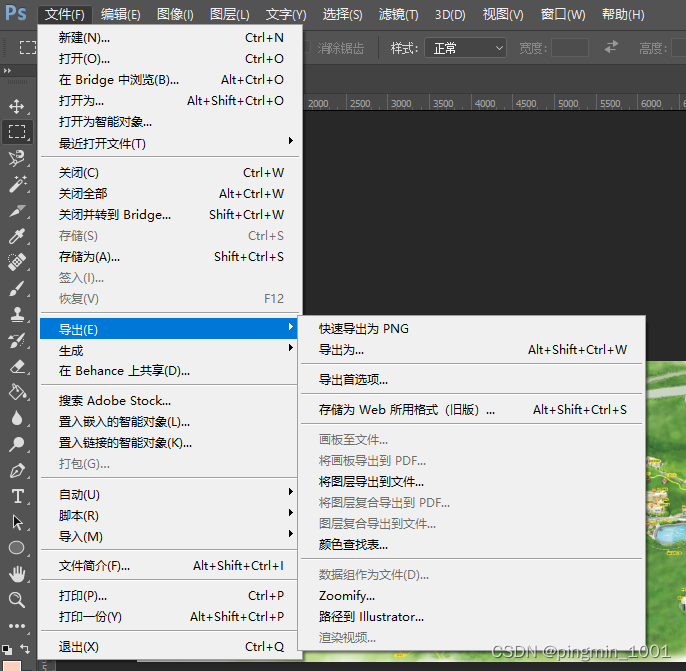Open the 滤镜(T) menu

pyautogui.click(x=399, y=14)
